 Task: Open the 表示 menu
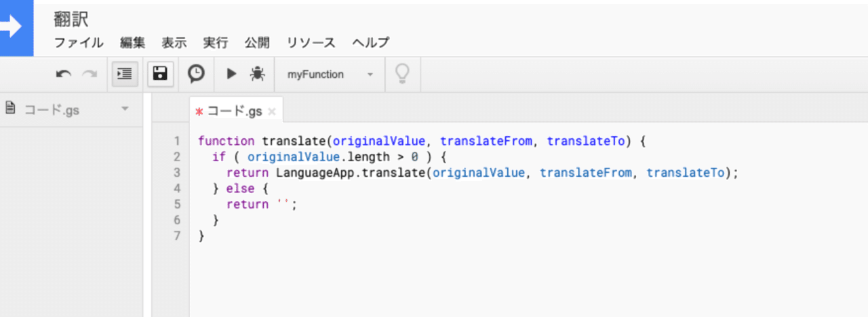174,43
